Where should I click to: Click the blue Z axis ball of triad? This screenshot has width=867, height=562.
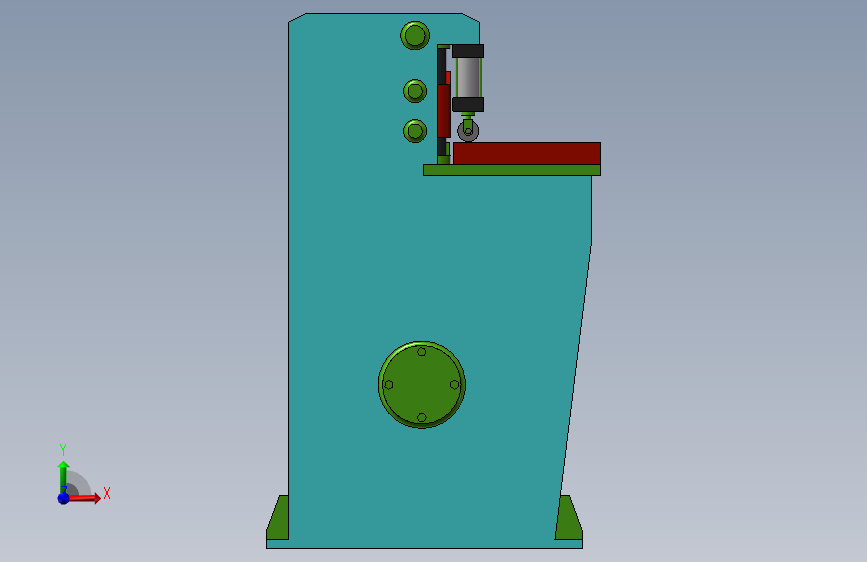pyautogui.click(x=64, y=498)
